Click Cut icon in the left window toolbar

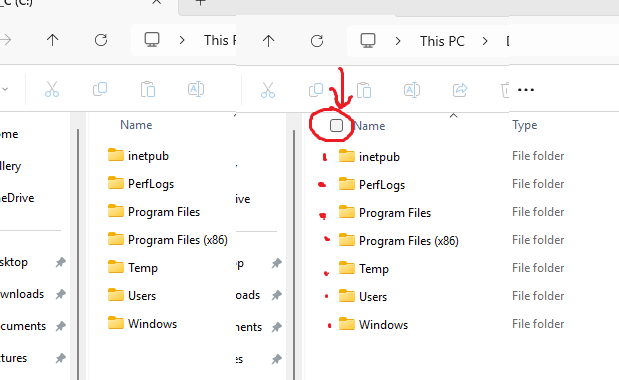[x=52, y=89]
